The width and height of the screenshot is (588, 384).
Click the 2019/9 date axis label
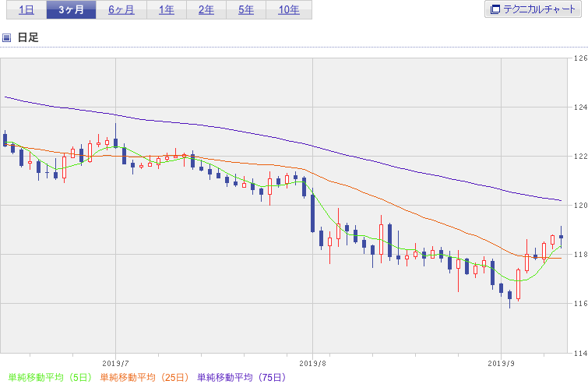pyautogui.click(x=502, y=364)
